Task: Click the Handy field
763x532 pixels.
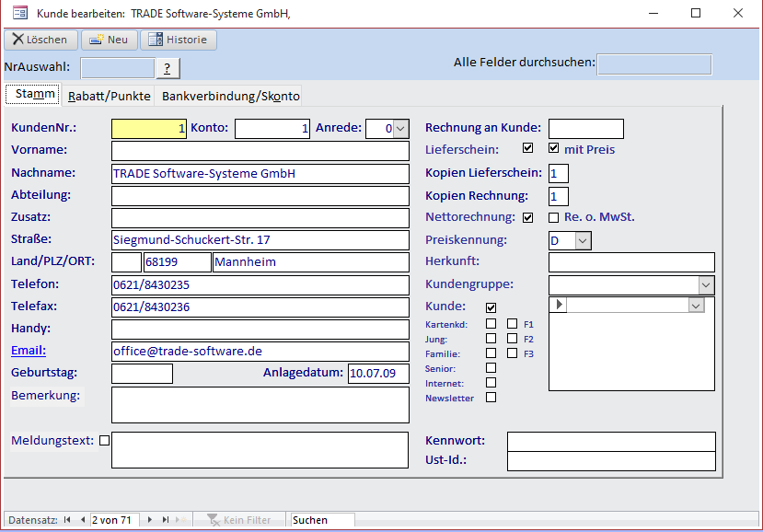Action: click(260, 330)
